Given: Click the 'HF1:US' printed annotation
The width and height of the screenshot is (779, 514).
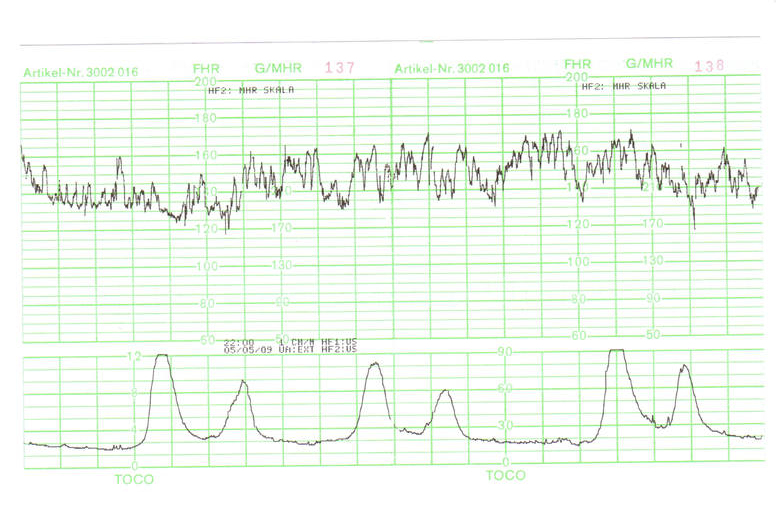Looking at the screenshot, I should (340, 342).
